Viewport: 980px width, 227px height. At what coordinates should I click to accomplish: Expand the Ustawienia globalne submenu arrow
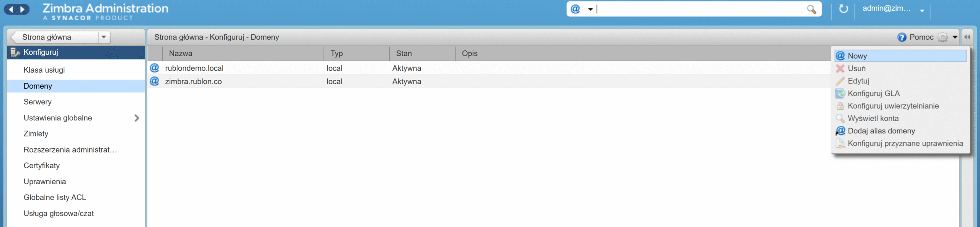pyautogui.click(x=137, y=118)
